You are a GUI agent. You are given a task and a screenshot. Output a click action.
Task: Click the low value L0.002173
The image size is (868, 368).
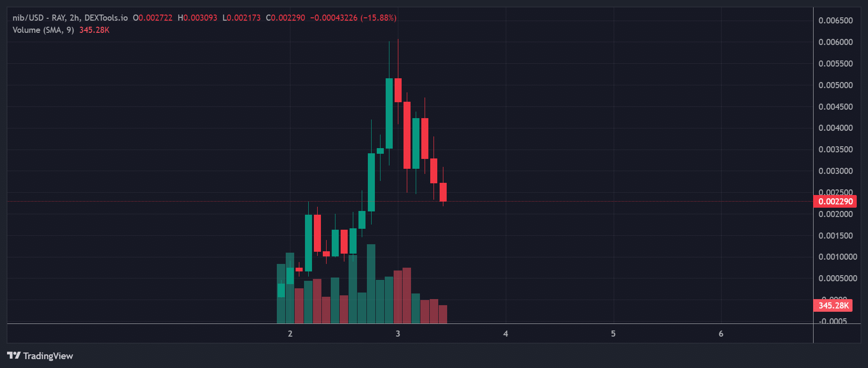pyautogui.click(x=241, y=18)
